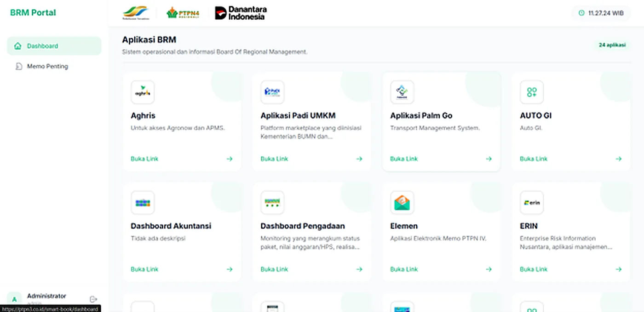Viewport: 644px width, 312px height.
Task: Click the BRM Portal title
Action: (x=33, y=13)
